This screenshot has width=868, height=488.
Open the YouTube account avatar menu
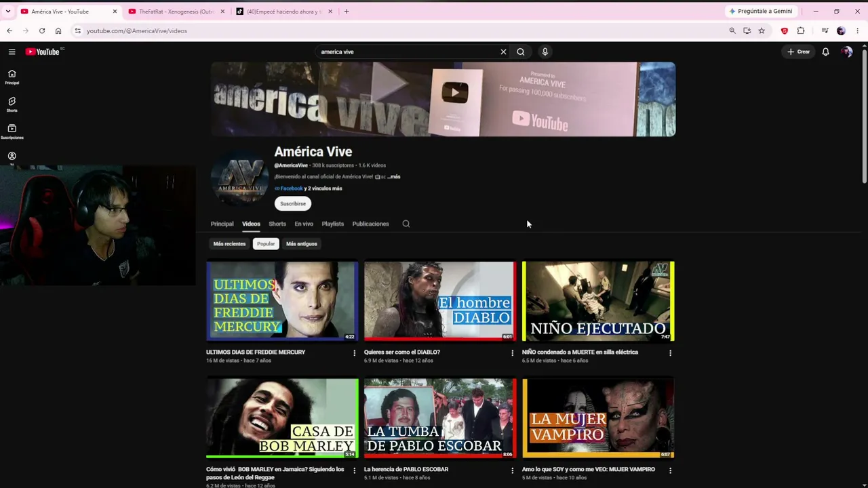tap(846, 52)
